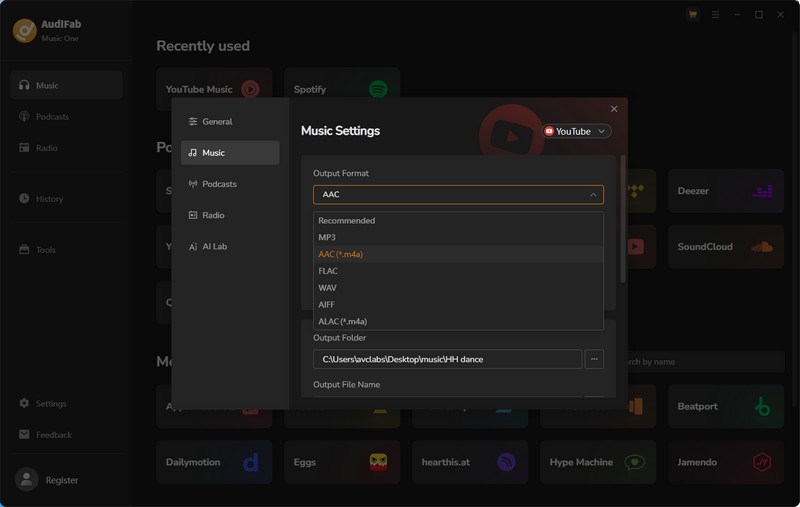Open the shopping cart icon

pos(692,15)
